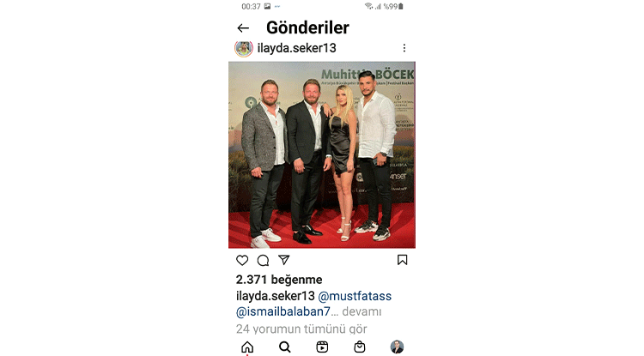Open the Search tab magnifier icon

284,347
